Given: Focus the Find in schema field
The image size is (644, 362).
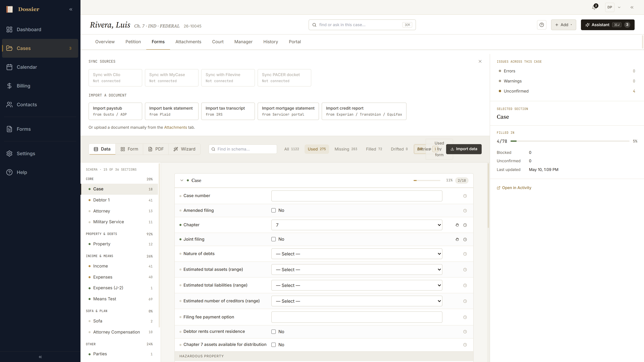Looking at the screenshot, I should (x=243, y=149).
